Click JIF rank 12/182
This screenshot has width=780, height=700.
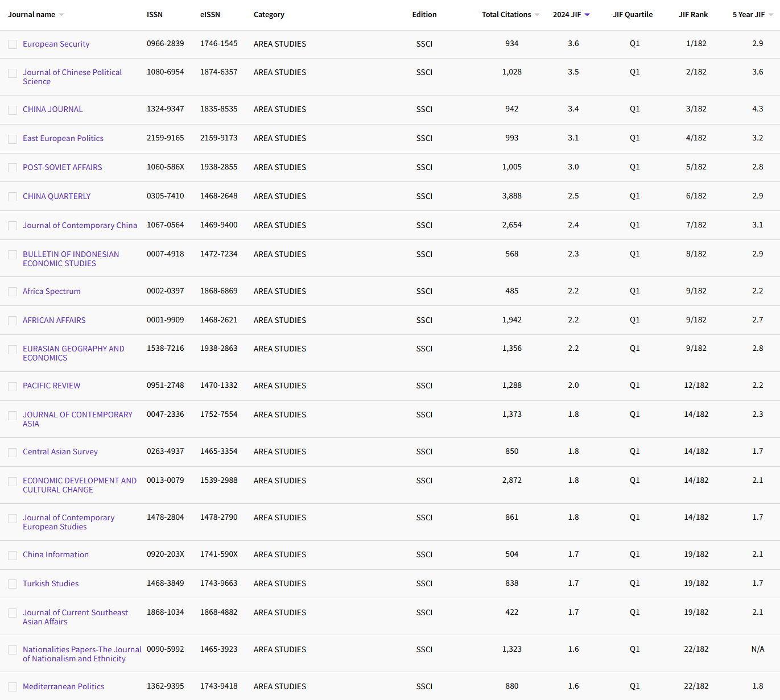(696, 385)
